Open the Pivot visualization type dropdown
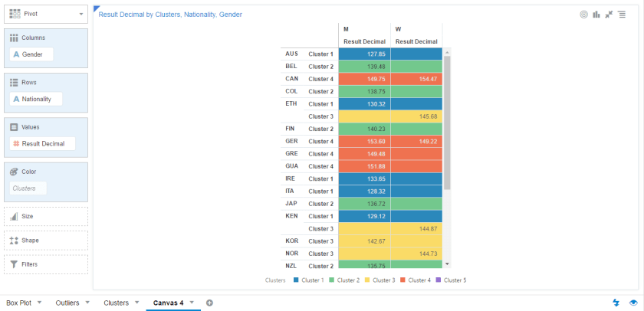This screenshot has height=311, width=644. 81,14
